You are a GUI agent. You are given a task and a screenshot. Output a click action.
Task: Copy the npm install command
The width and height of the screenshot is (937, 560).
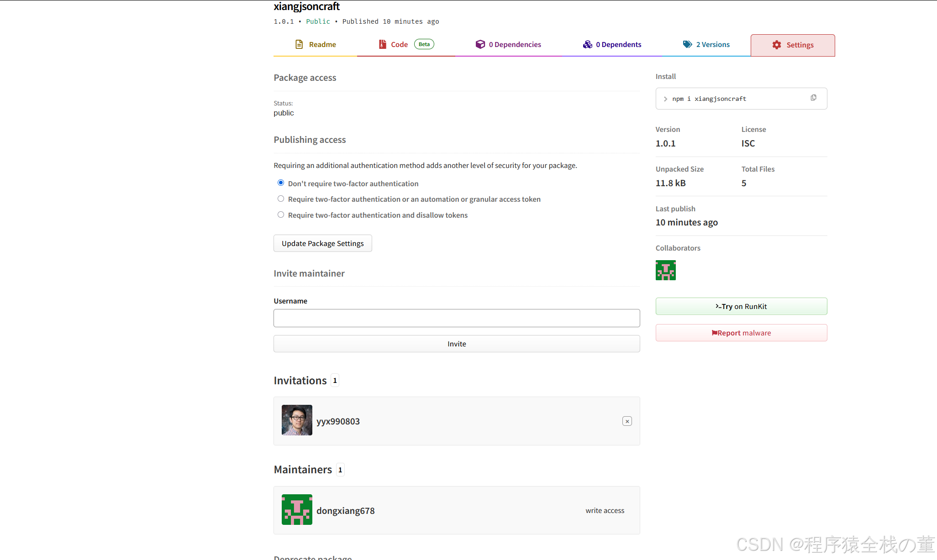pos(813,98)
